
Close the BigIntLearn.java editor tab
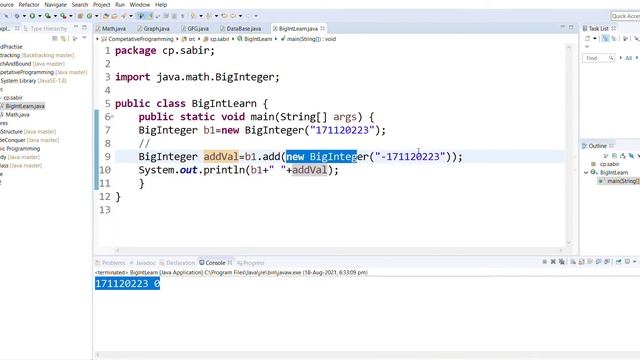point(323,28)
